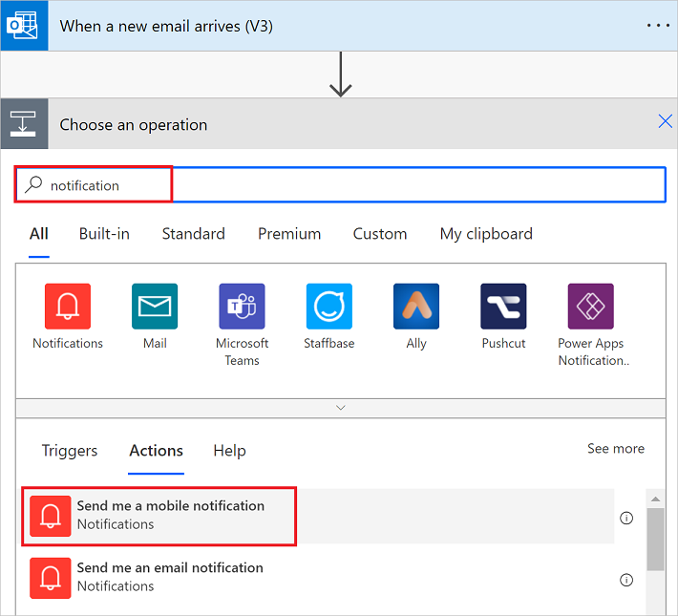Screen dimensions: 678x616
Task: Select the Pushcut connector icon
Action: coord(503,307)
